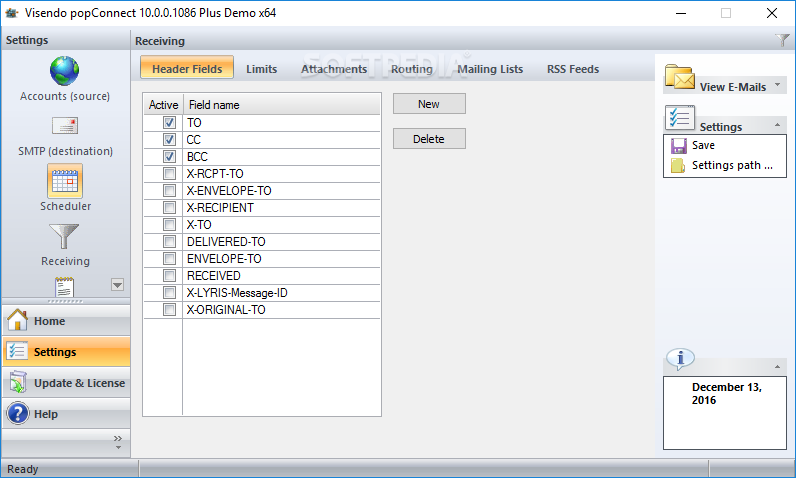
Task: Click the Active column header
Action: pyautogui.click(x=163, y=105)
